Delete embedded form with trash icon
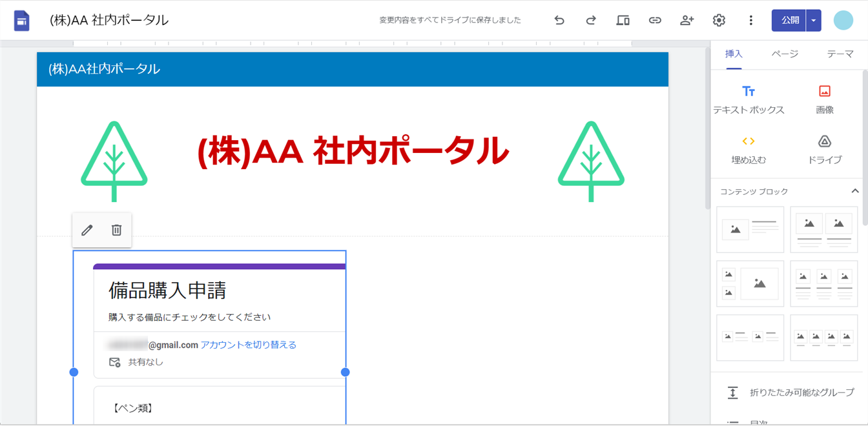 coord(116,230)
